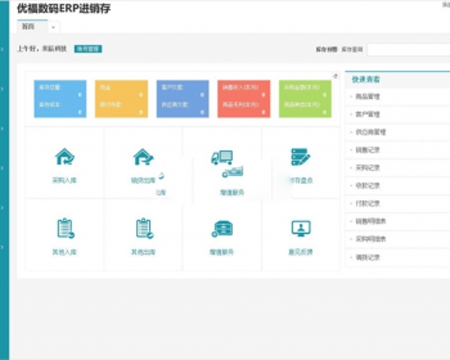Click the truck icon for 增值服务

coord(222,158)
